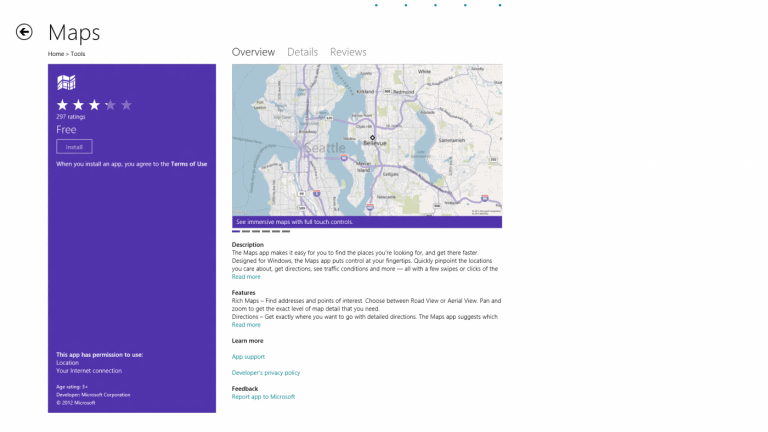
Task: Click the fifth rating star
Action: (126, 105)
